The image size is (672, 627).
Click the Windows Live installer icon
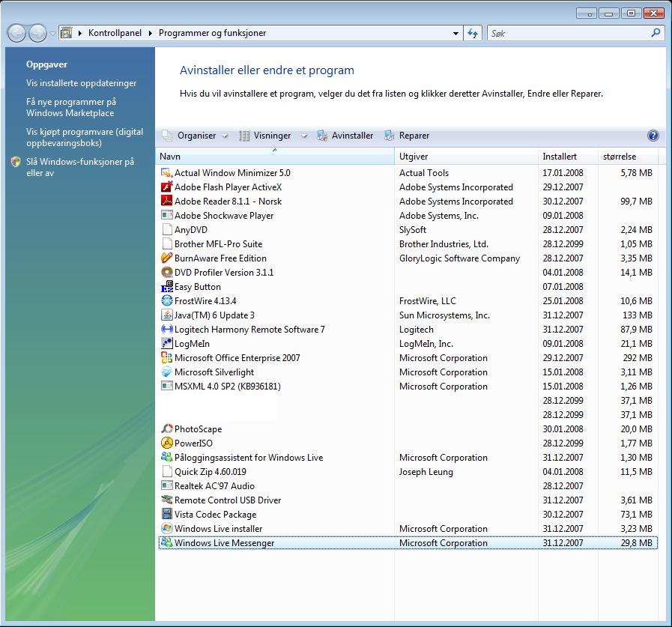[166, 528]
